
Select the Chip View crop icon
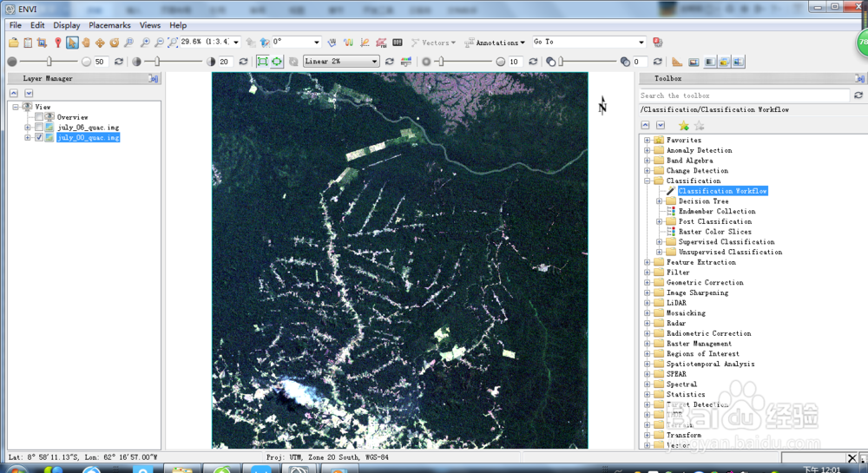(x=42, y=43)
